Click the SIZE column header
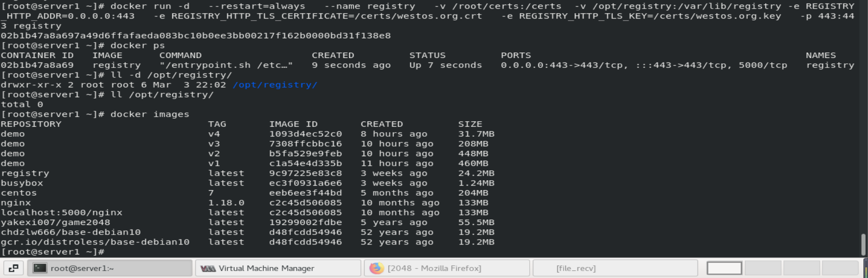Viewport: 868px width, 278px height. pyautogui.click(x=470, y=124)
